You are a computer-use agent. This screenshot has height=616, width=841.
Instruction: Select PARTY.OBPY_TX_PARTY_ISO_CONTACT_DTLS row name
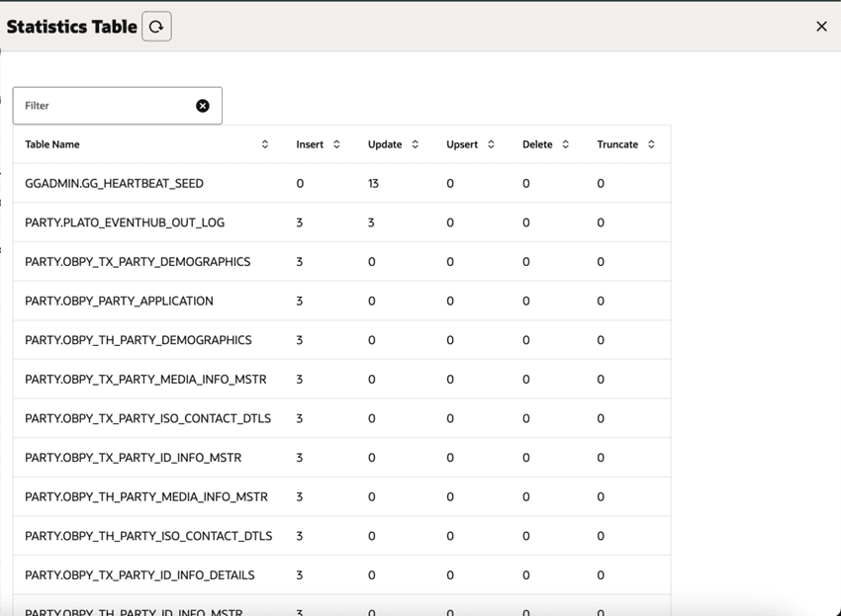click(148, 418)
